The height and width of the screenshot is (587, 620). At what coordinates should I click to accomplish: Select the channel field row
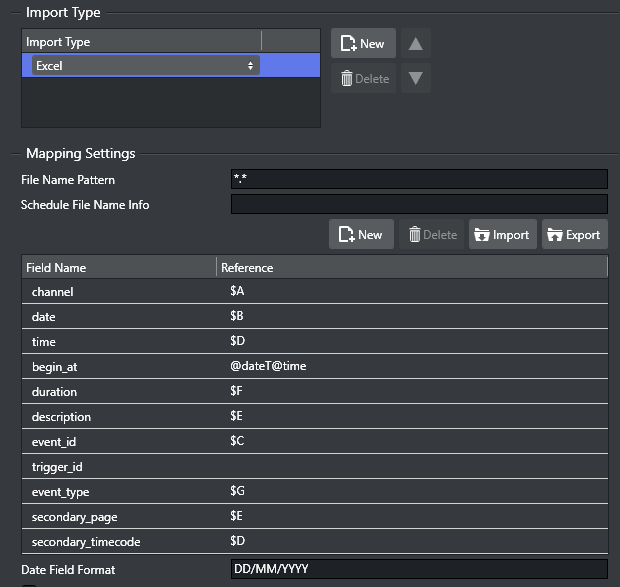click(118, 292)
